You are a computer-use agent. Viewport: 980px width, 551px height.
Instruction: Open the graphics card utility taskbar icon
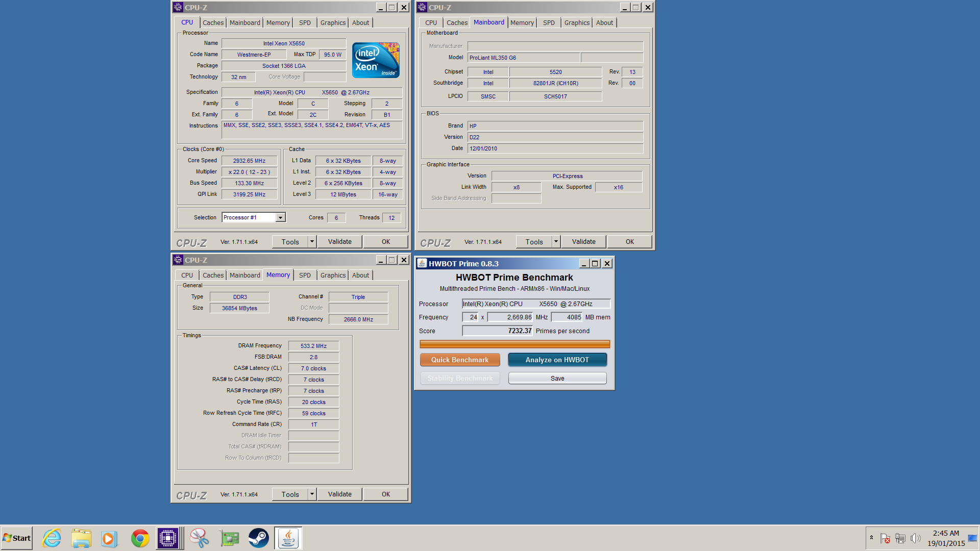[229, 538]
